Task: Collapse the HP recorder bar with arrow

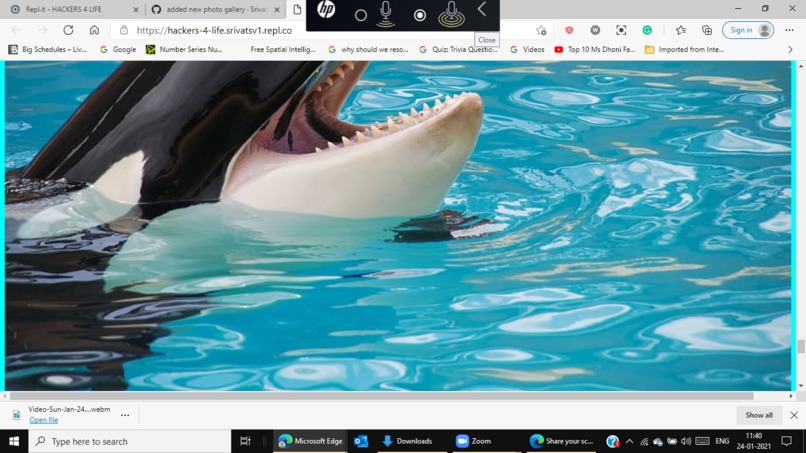Action: click(482, 9)
